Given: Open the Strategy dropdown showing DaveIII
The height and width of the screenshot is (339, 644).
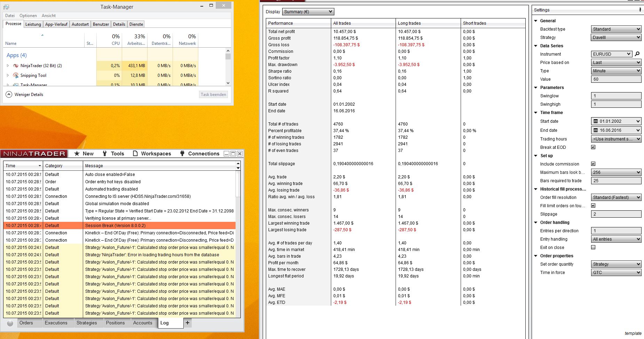Looking at the screenshot, I should (x=616, y=38).
